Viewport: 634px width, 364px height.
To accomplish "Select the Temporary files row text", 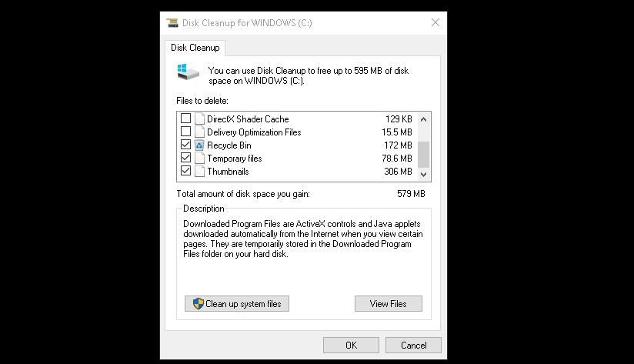I will [235, 159].
